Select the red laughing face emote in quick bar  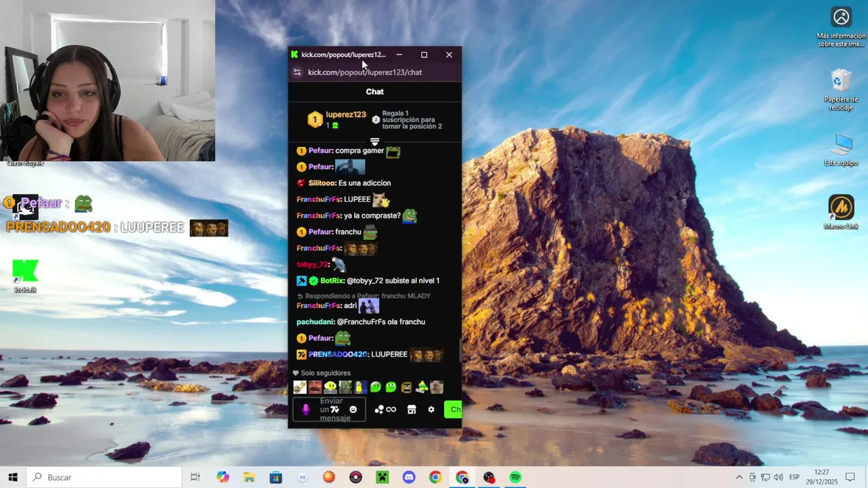point(315,387)
